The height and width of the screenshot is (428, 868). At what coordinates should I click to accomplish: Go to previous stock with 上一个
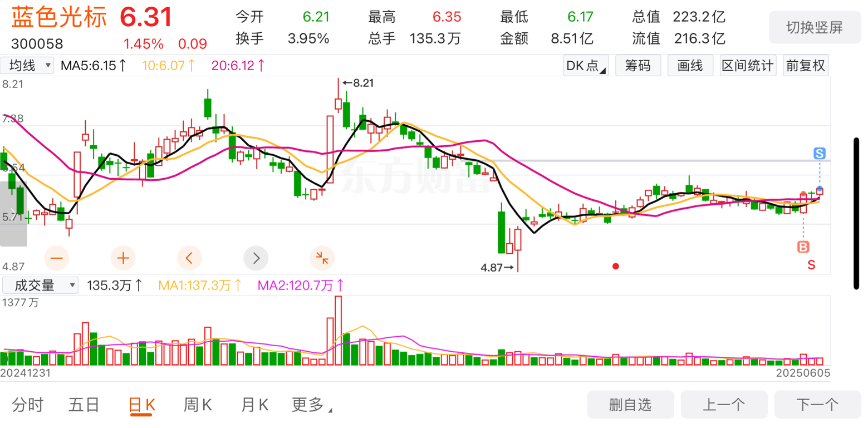(724, 405)
